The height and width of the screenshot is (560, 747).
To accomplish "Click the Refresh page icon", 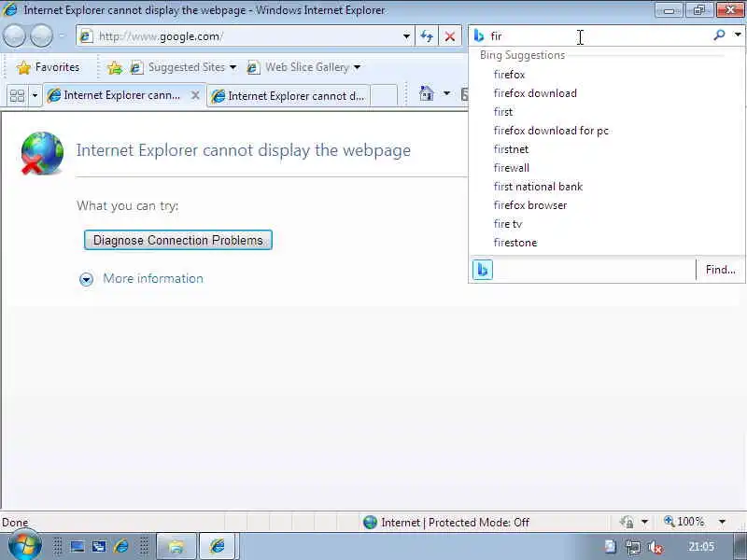I will pos(427,36).
